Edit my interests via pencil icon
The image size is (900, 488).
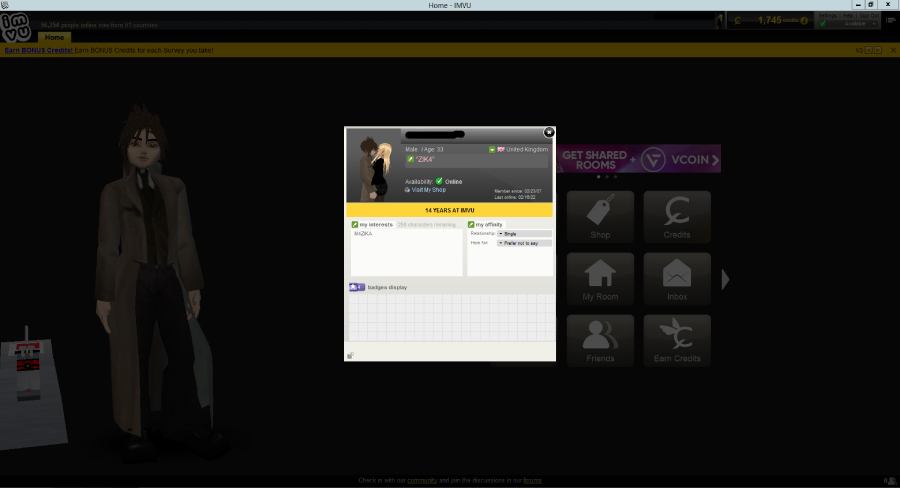355,224
